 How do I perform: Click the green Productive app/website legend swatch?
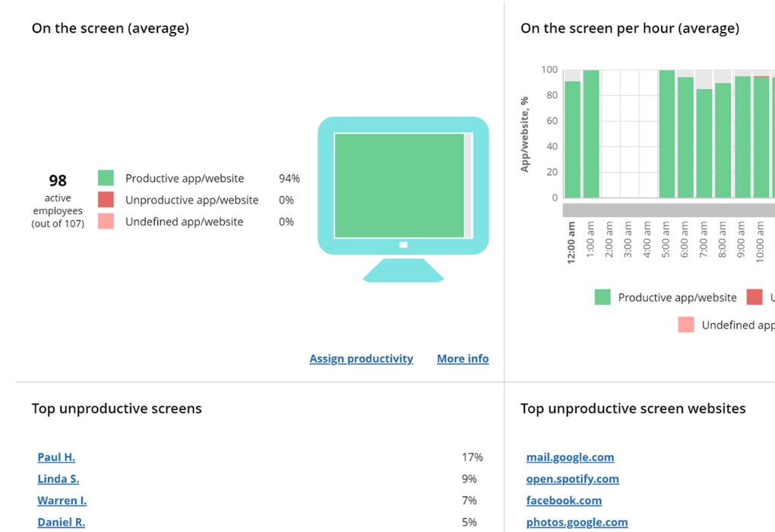(x=106, y=179)
